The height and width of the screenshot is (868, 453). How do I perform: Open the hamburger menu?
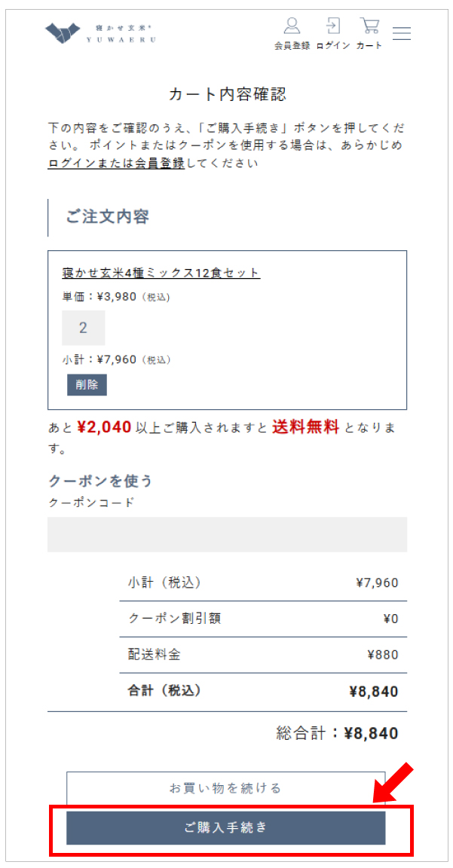(x=402, y=33)
